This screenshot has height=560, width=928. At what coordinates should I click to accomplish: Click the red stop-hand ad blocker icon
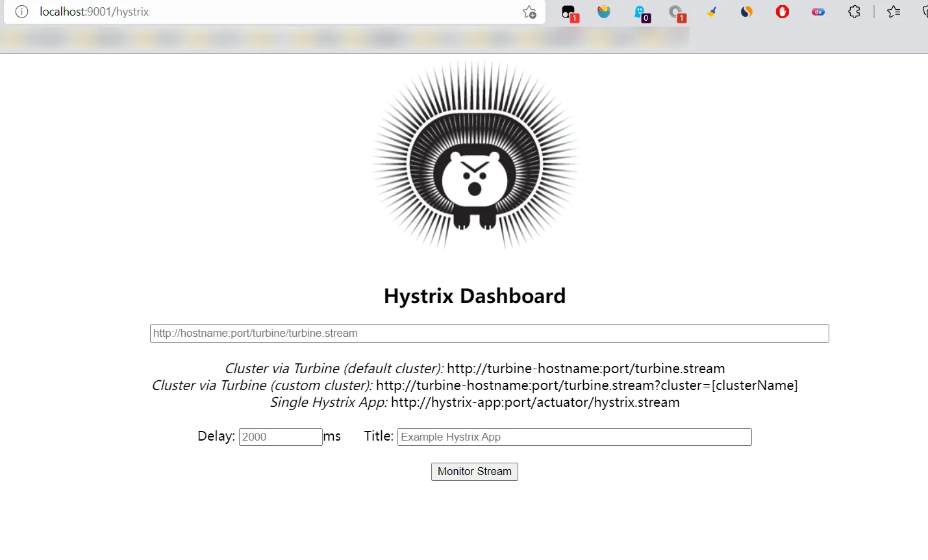783,12
